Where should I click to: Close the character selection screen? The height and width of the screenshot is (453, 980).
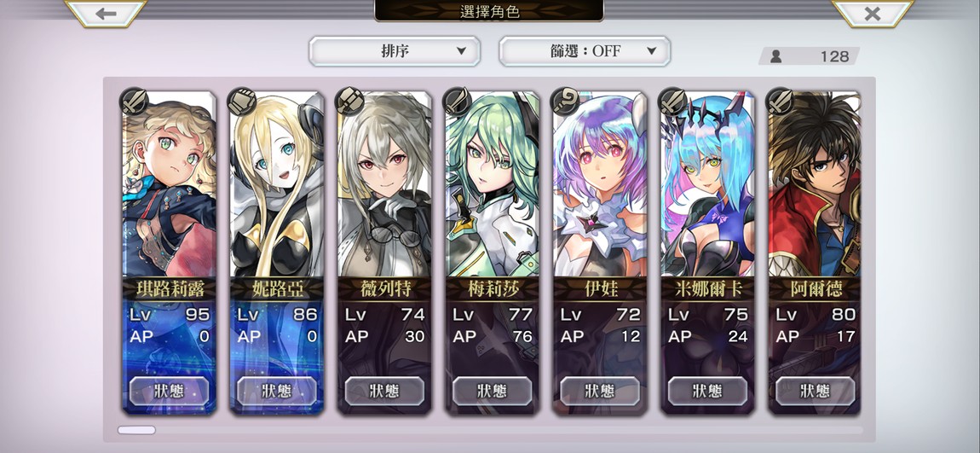click(872, 13)
